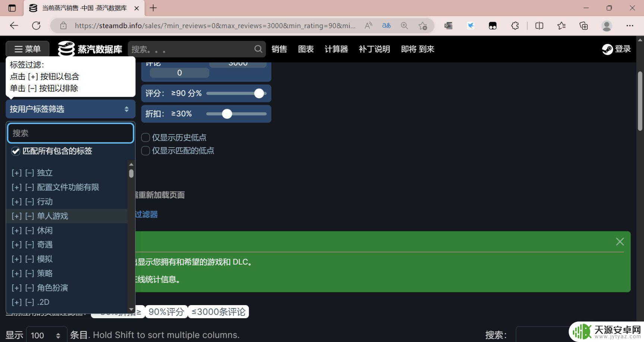Open browser extensions puzzle icon
Viewport: 644px width, 342px height.
(515, 26)
